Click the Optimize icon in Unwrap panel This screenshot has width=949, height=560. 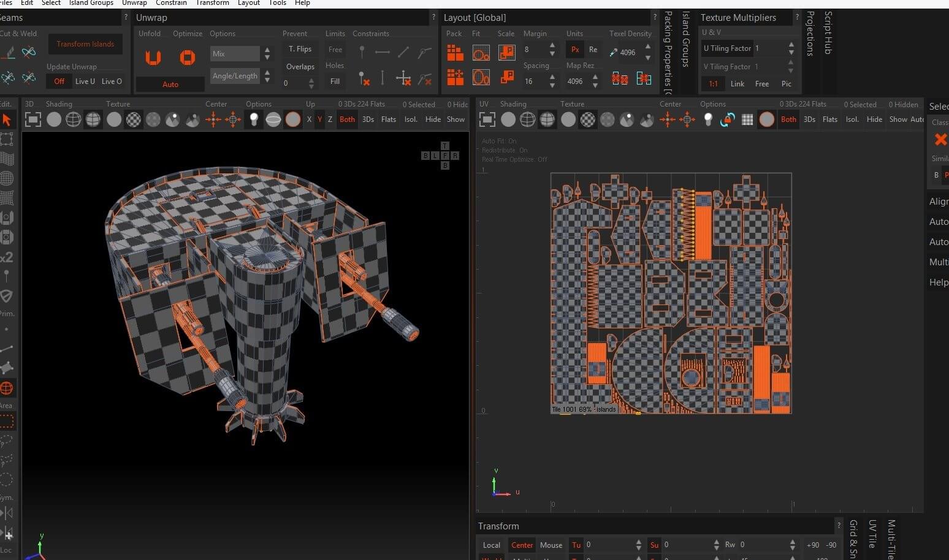[188, 58]
